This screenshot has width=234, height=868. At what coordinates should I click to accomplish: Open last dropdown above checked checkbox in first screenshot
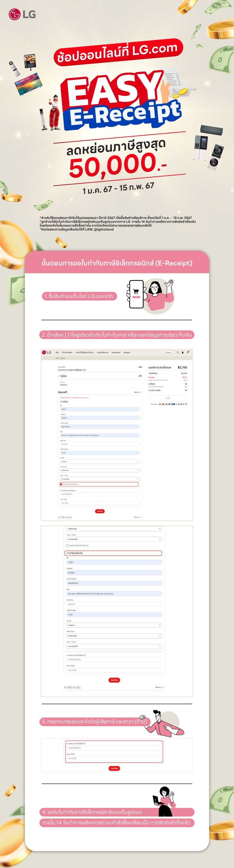(x=100, y=479)
